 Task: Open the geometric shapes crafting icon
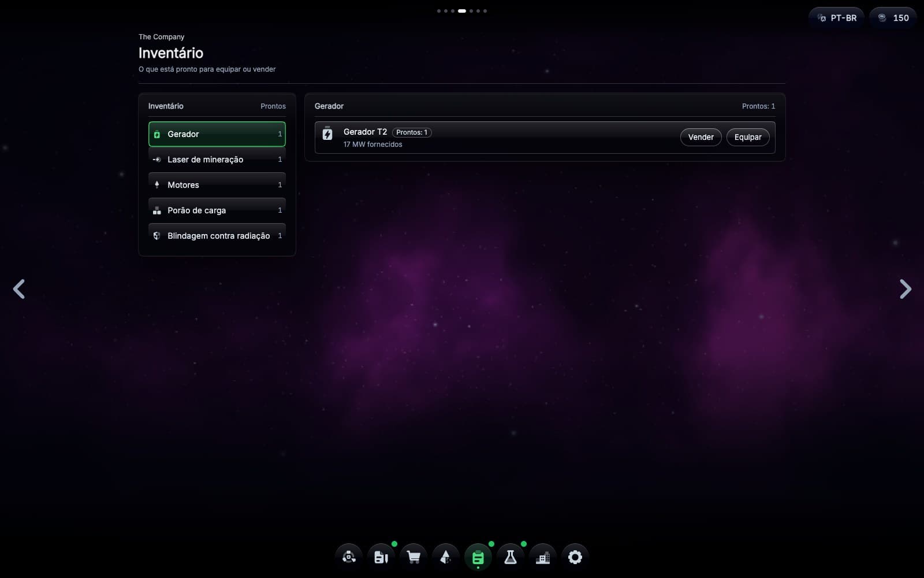pyautogui.click(x=446, y=557)
